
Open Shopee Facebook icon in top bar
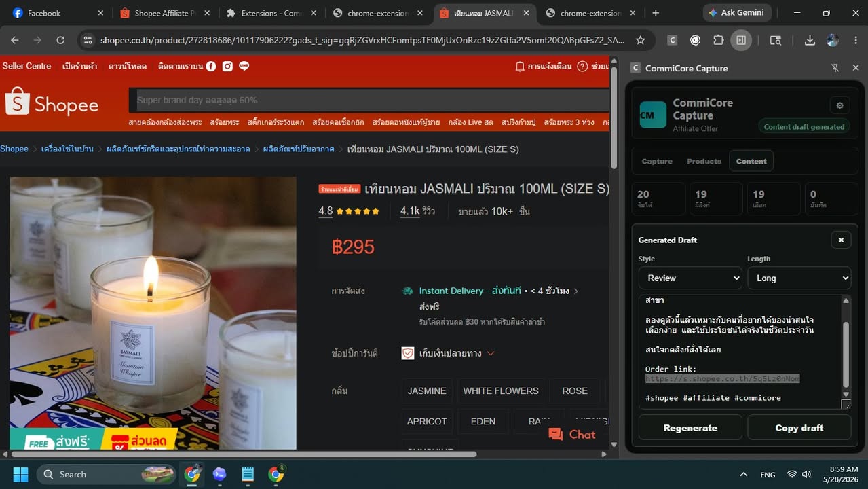click(211, 66)
